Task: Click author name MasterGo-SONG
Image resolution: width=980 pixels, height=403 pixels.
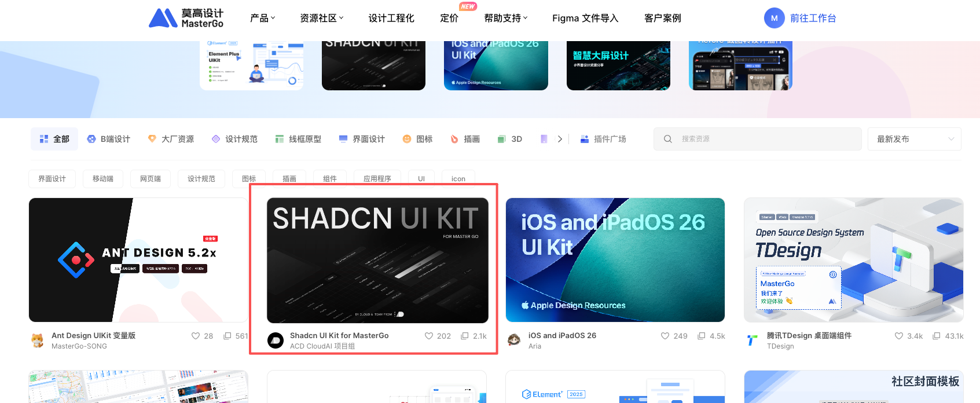Action: (x=79, y=346)
